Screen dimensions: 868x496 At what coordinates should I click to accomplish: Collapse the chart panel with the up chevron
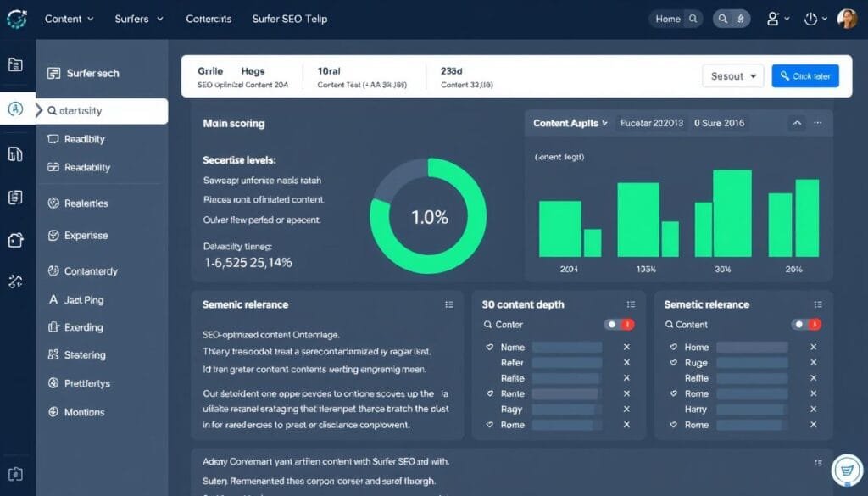tap(796, 123)
